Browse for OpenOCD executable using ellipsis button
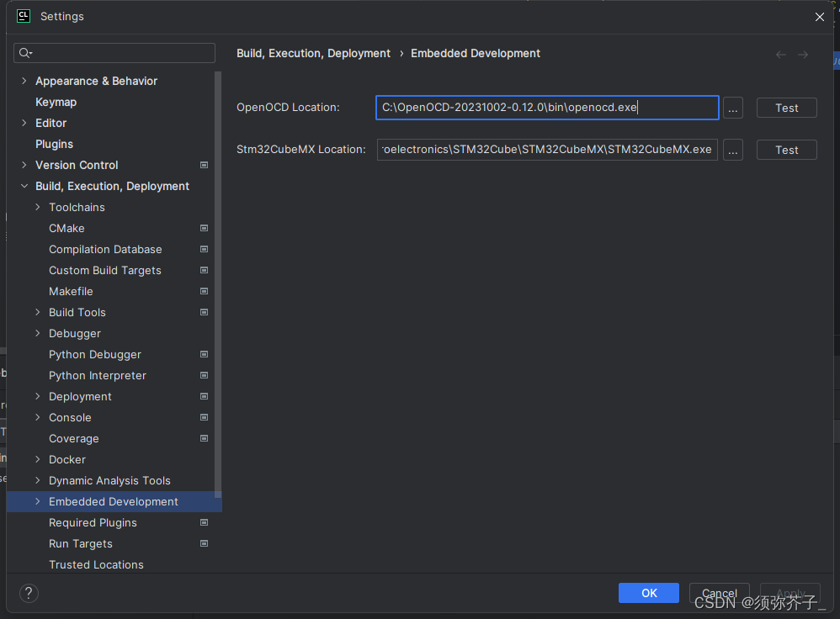This screenshot has width=840, height=619. (x=732, y=108)
